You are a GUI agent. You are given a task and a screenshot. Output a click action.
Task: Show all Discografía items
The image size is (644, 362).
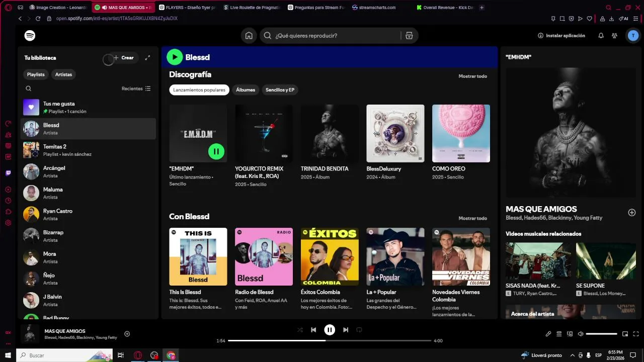[472, 76]
